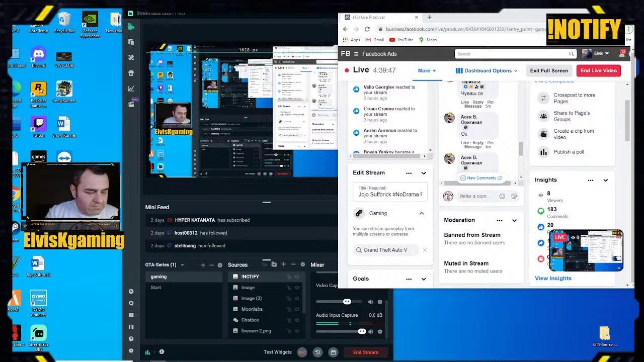Image resolution: width=644 pixels, height=362 pixels.
Task: Mute the Audio Input Capture speaker icon
Action: pos(371,331)
